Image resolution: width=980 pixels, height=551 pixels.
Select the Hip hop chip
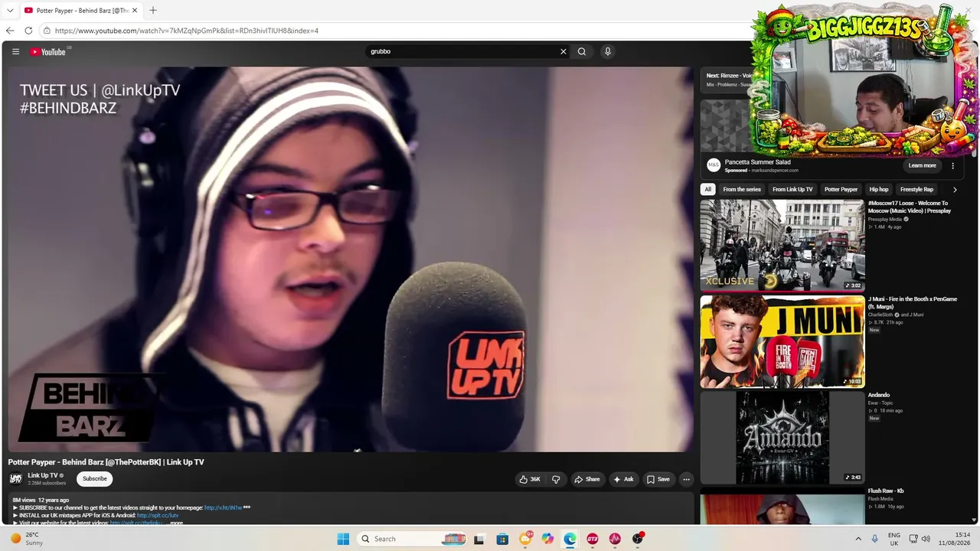(x=879, y=189)
